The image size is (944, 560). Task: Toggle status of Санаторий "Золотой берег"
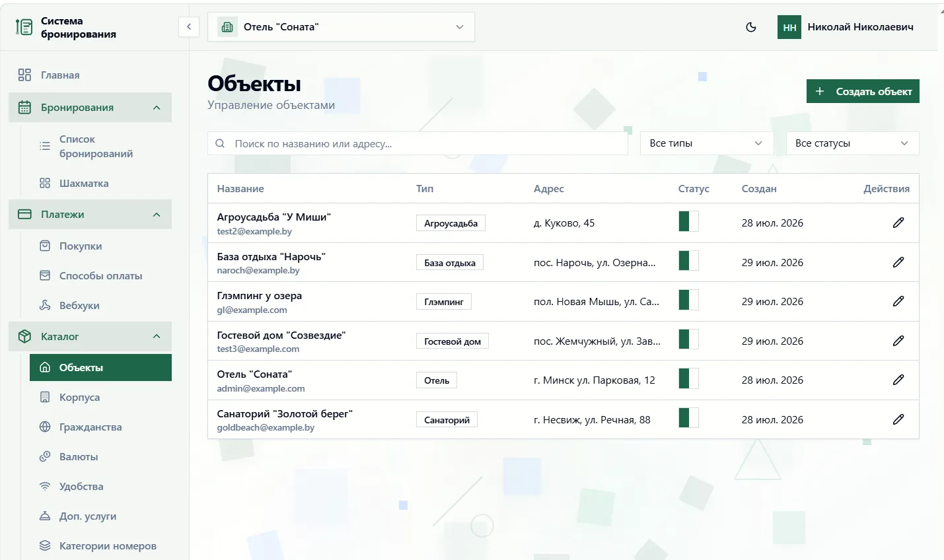point(688,418)
